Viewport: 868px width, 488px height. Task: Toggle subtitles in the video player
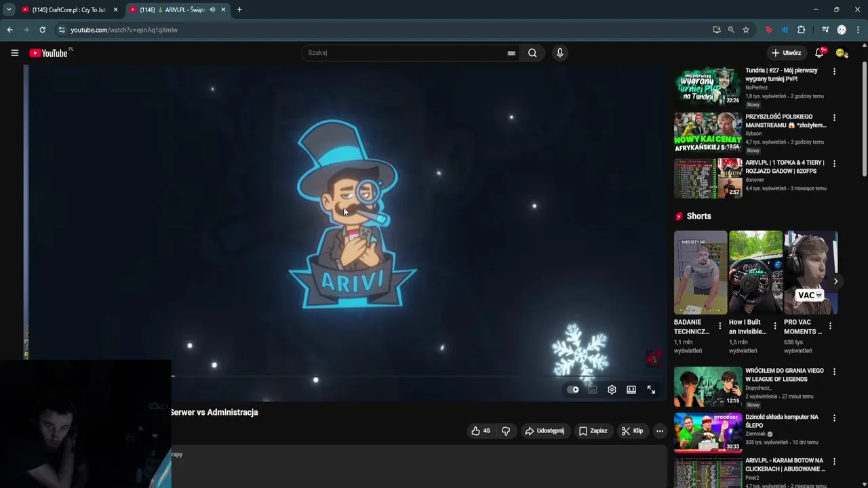[x=592, y=390]
